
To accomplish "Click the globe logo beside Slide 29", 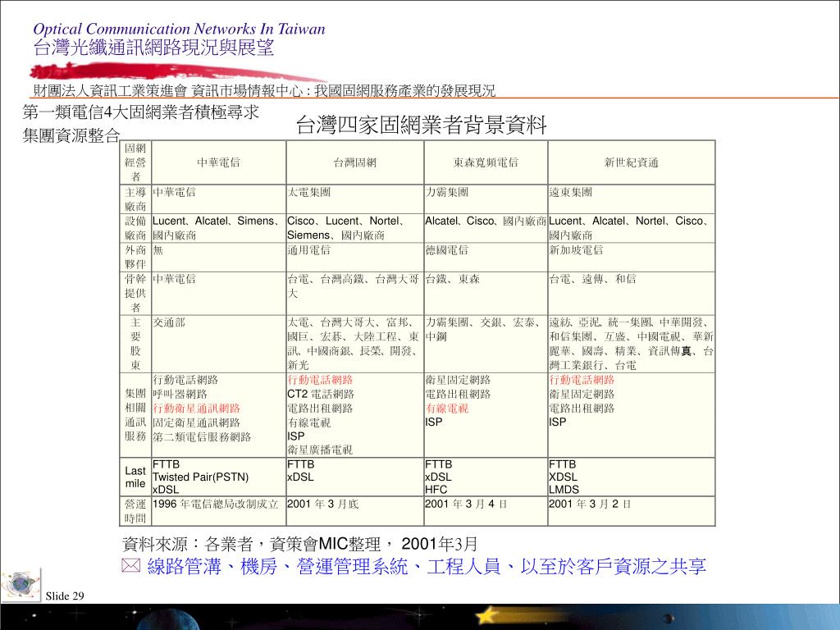I will (x=21, y=584).
